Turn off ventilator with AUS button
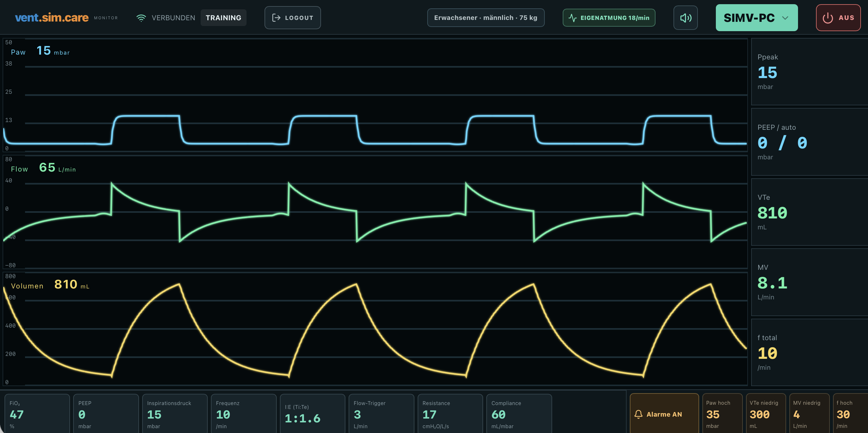Viewport: 868px width, 433px height. pos(838,18)
